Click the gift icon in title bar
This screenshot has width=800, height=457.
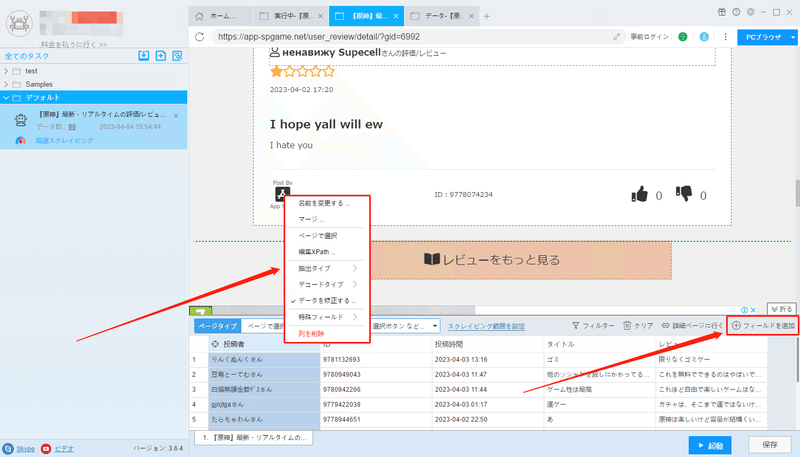click(x=721, y=12)
